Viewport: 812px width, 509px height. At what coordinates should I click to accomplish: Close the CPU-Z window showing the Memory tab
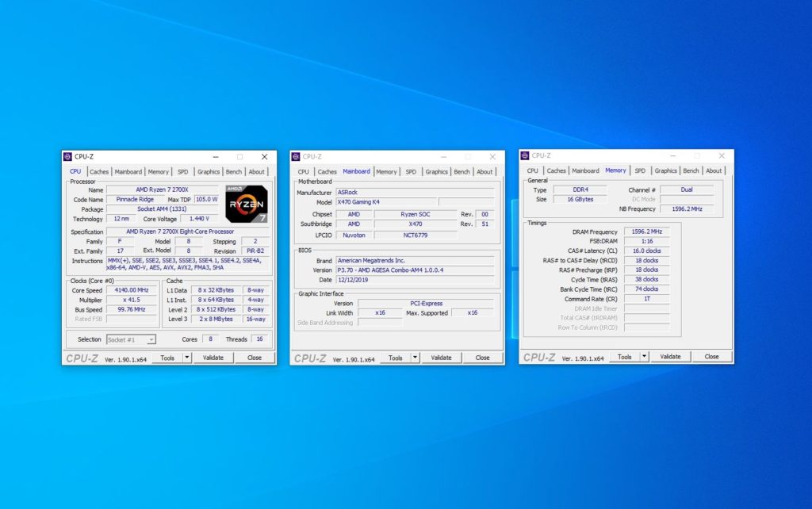[722, 155]
